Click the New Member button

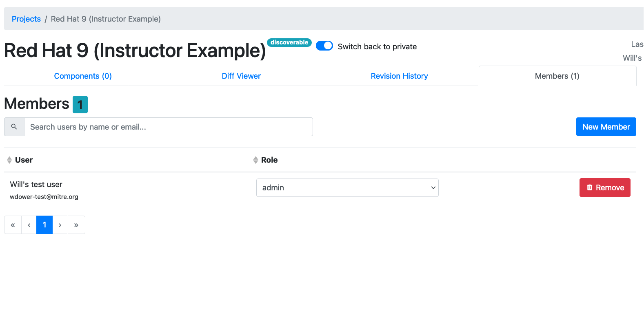(x=606, y=127)
